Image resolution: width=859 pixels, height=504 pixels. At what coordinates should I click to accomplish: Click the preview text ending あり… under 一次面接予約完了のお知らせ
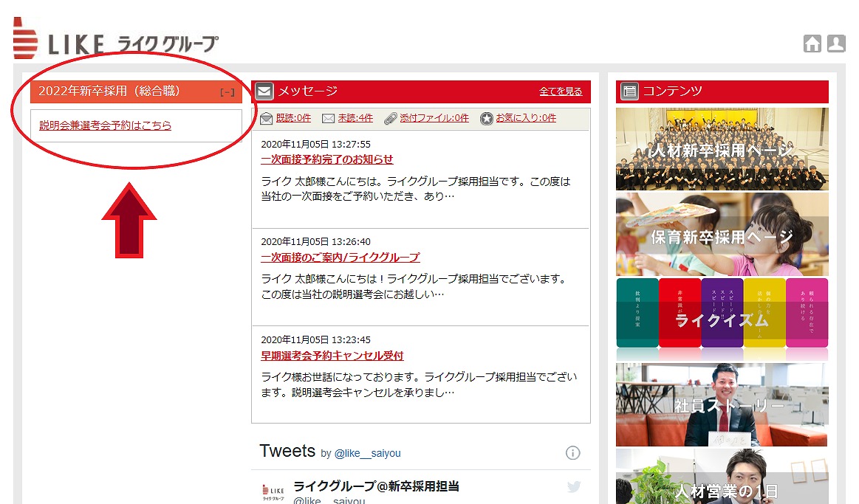[416, 189]
